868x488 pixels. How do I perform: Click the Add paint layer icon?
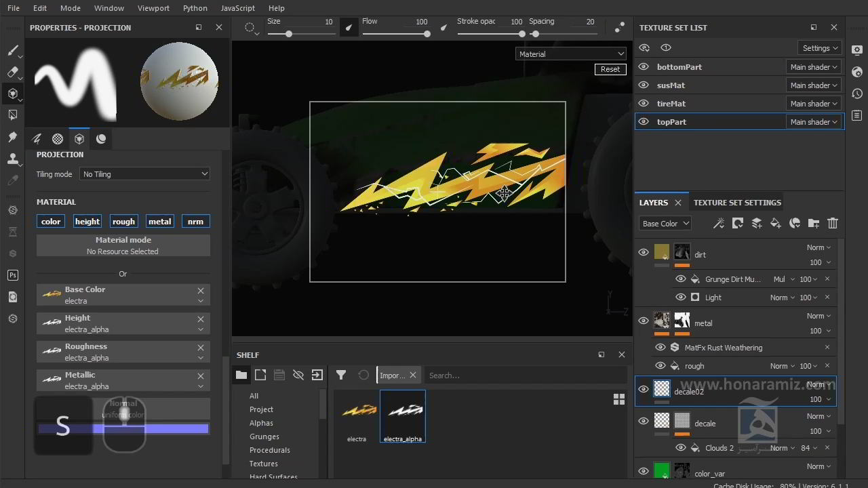[x=757, y=223]
